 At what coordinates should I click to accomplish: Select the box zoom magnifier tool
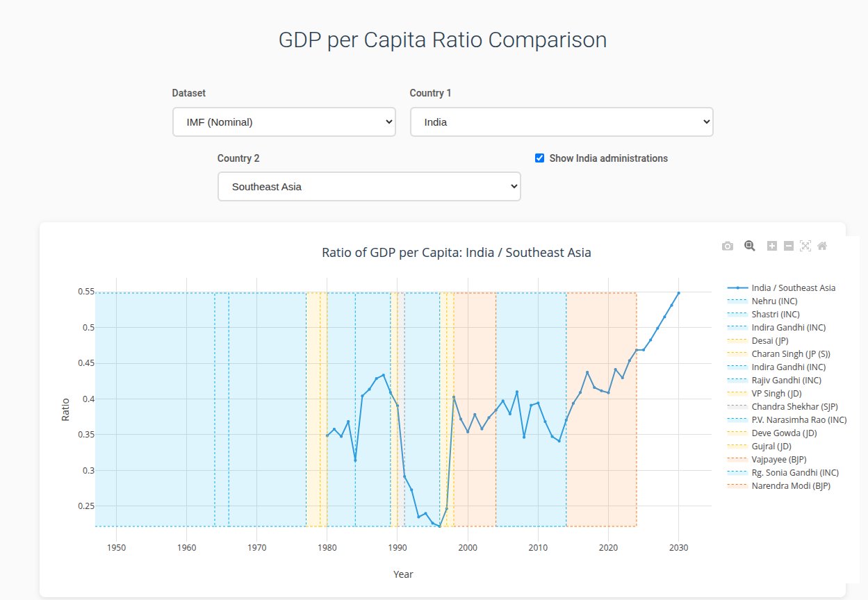coord(750,246)
